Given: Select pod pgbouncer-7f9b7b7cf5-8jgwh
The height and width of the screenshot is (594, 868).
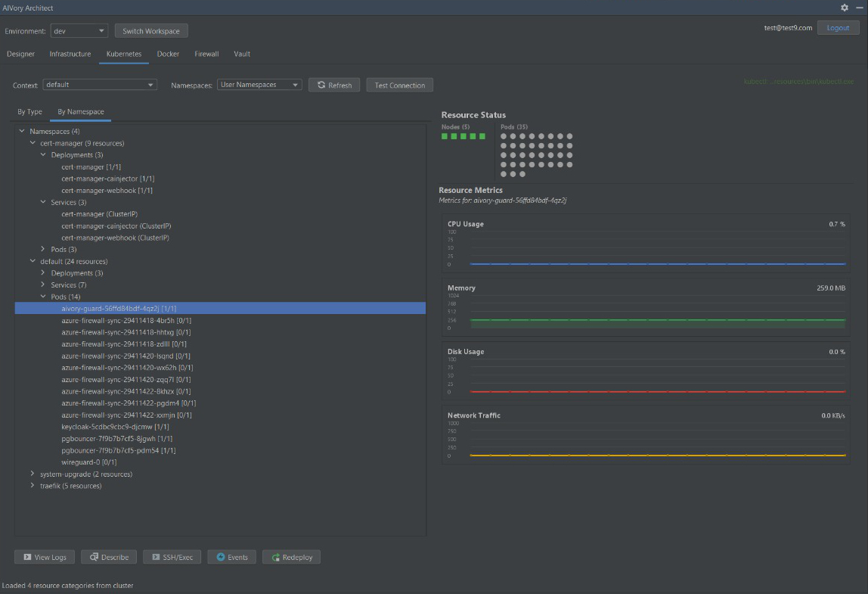Looking at the screenshot, I should pos(116,438).
